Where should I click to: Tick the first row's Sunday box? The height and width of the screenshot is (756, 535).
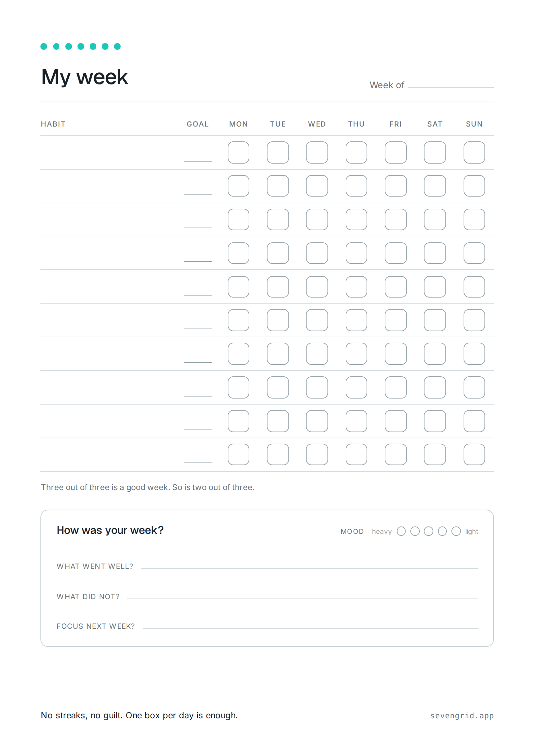point(474,152)
